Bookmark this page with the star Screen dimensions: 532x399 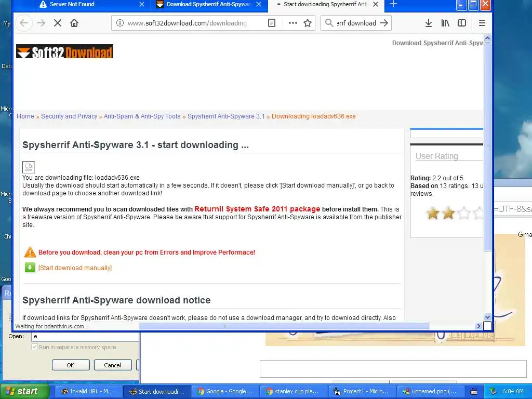(308, 23)
